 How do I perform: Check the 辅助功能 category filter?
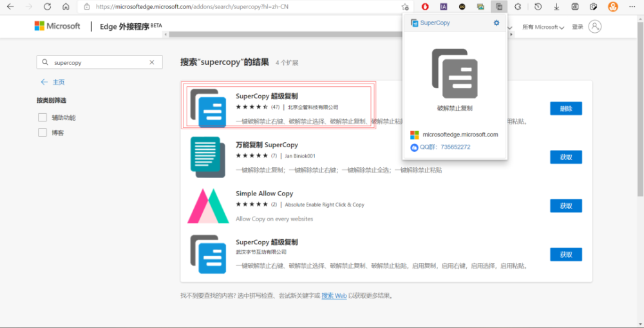coord(43,118)
